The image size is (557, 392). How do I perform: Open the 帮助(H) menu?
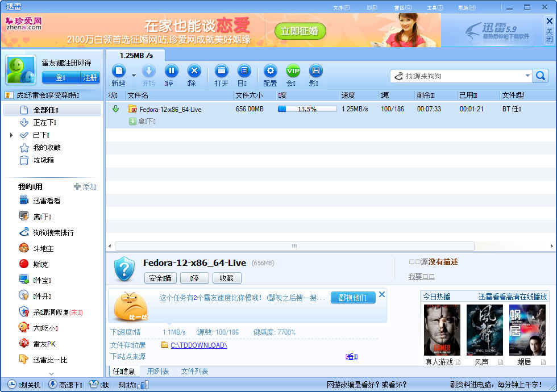[467, 7]
